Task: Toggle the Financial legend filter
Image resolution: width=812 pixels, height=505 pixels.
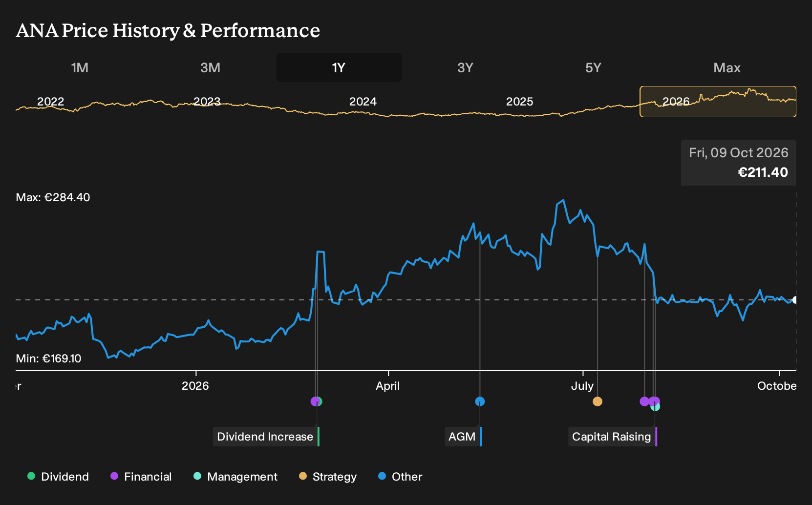Action: (x=141, y=476)
